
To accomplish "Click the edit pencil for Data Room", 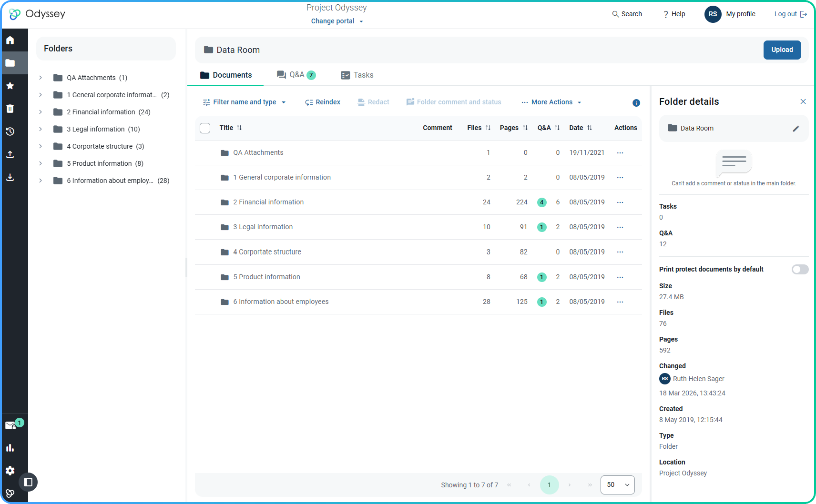I will 796,129.
